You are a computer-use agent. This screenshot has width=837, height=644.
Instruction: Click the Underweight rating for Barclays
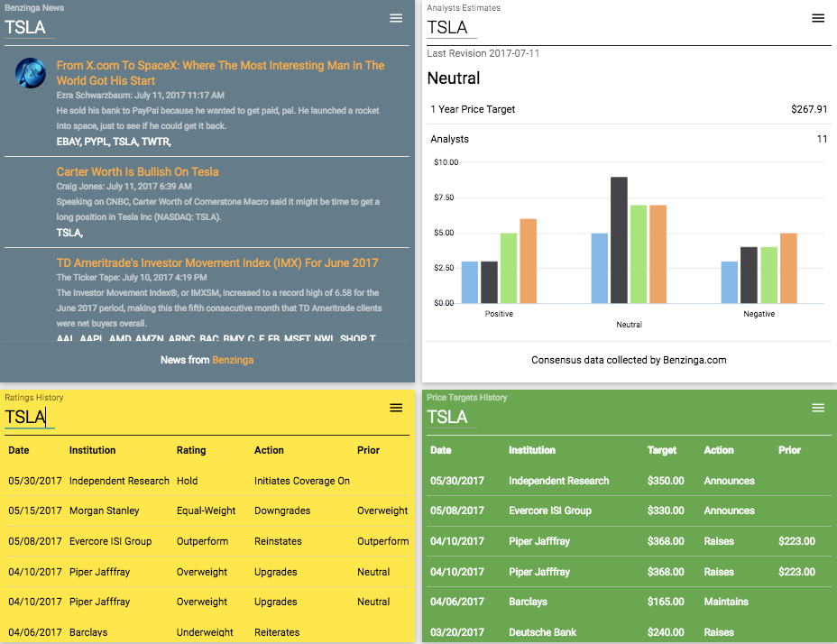click(205, 632)
